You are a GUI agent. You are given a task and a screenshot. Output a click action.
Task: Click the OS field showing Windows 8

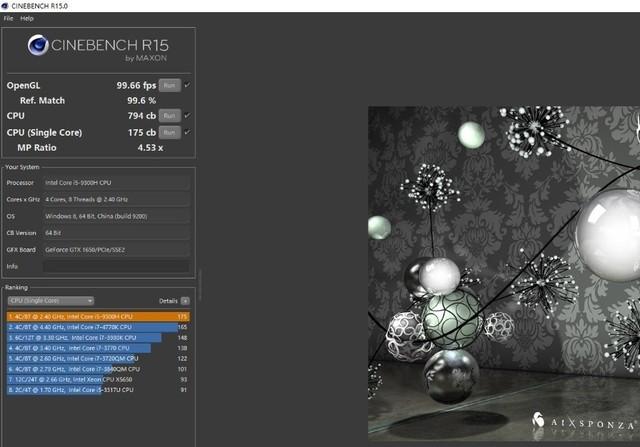tap(116, 216)
